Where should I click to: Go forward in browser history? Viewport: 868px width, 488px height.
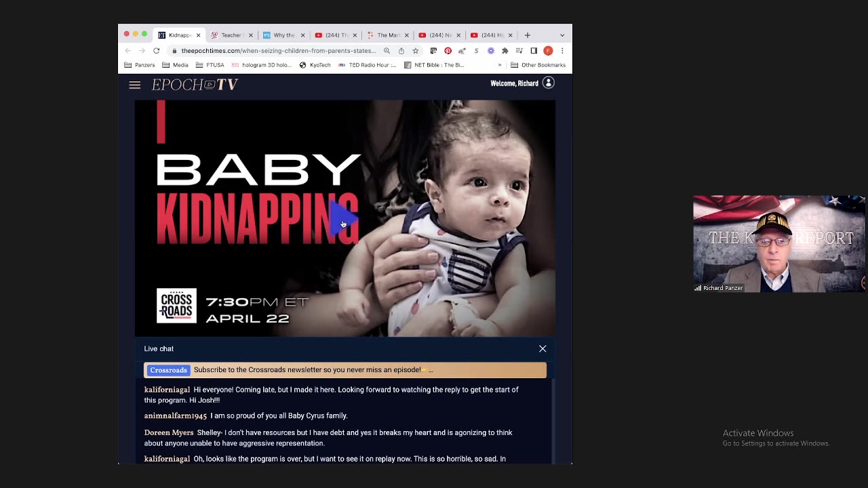(142, 51)
